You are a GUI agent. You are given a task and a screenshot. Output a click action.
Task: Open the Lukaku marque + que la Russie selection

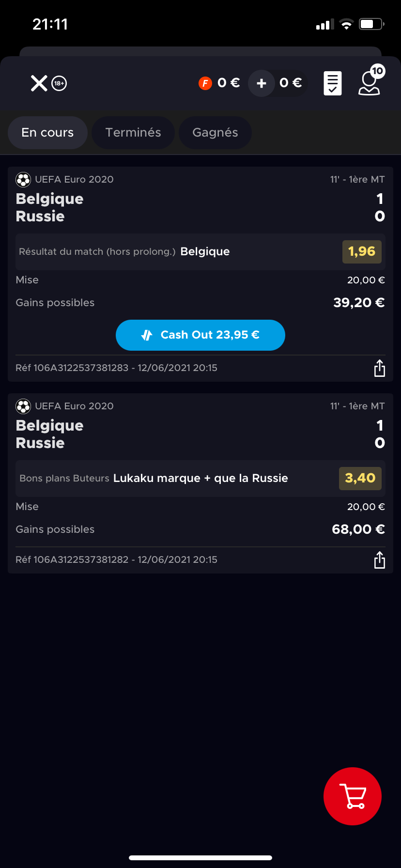coord(200,479)
